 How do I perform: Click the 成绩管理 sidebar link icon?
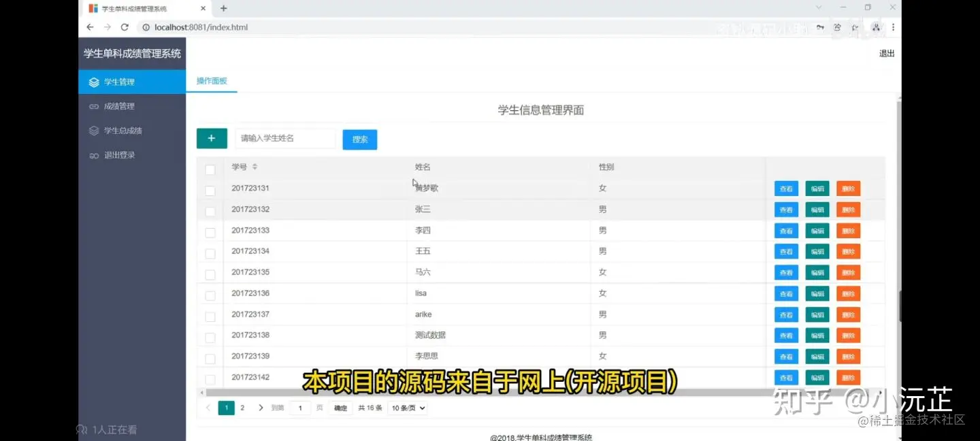pyautogui.click(x=94, y=107)
